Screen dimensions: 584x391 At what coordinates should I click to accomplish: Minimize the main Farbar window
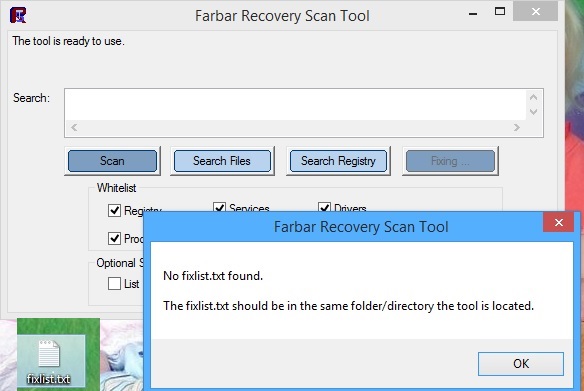pos(473,13)
